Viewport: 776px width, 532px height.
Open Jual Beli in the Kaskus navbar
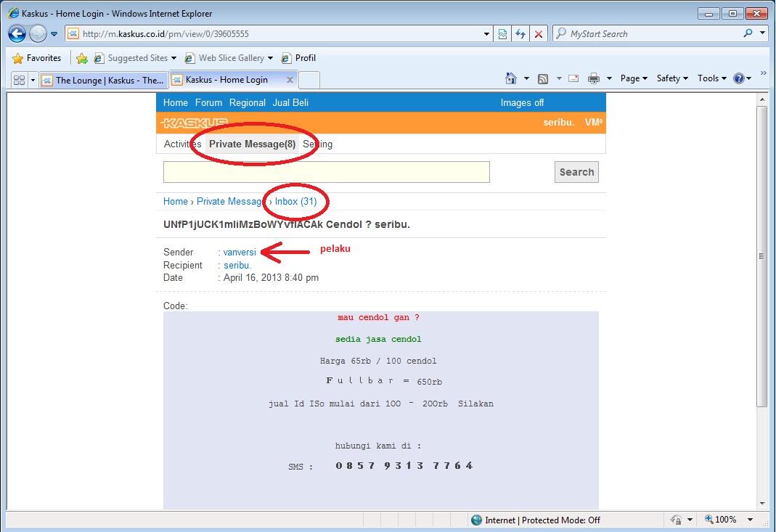290,102
